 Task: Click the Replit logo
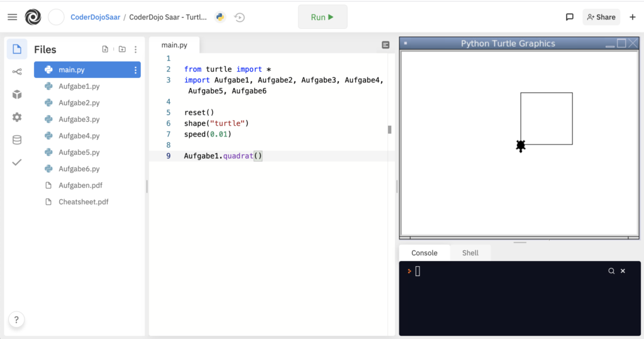coord(33,17)
